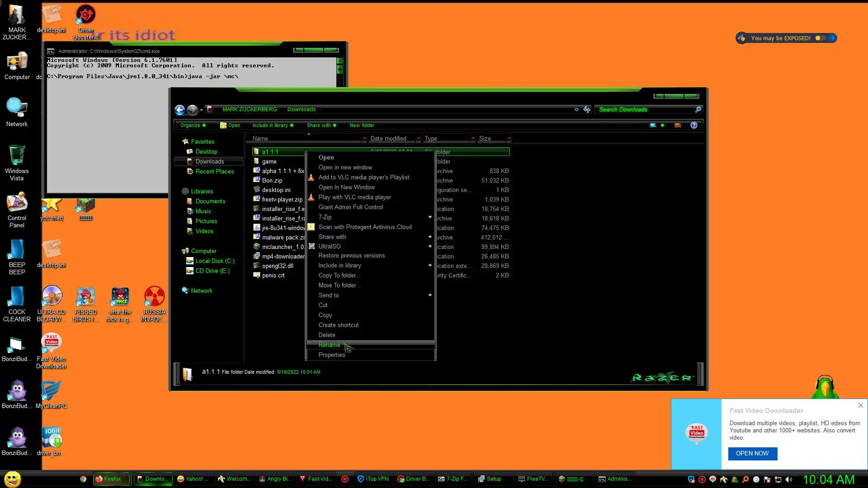Viewport: 868px width, 488px height.
Task: Click the volume icon in system tray
Action: [x=789, y=479]
